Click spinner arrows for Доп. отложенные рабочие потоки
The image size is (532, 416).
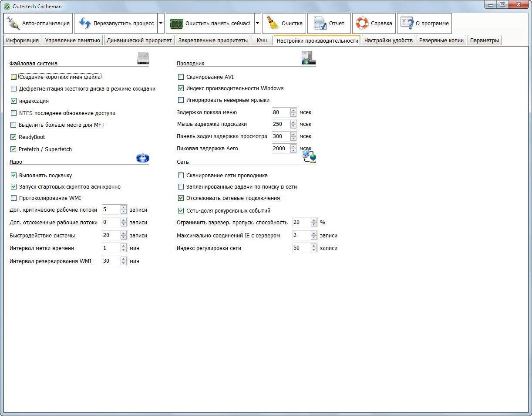pos(124,223)
